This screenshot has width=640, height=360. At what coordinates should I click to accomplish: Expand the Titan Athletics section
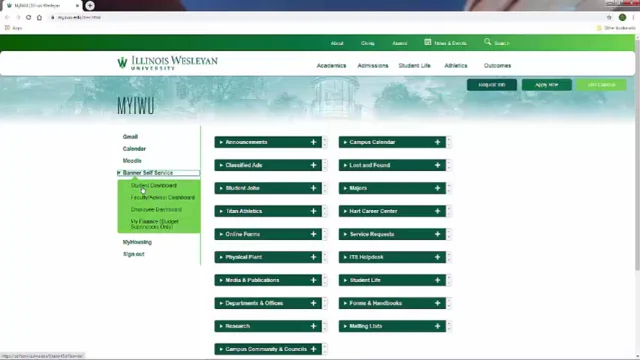click(x=268, y=211)
